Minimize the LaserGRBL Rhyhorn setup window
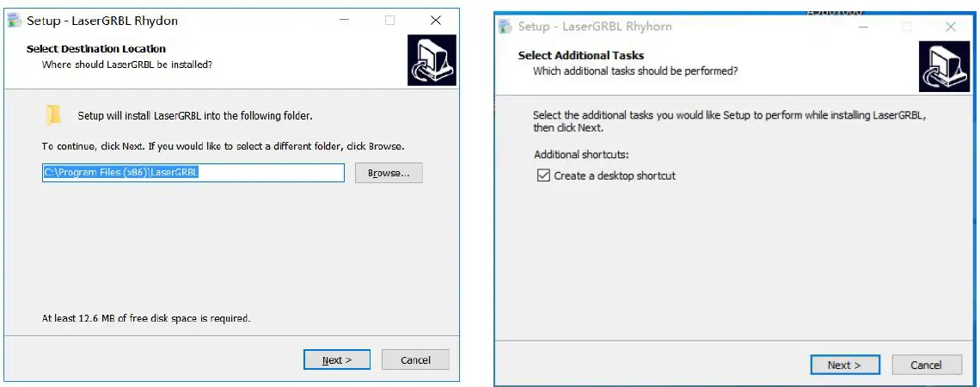Screen dimensions: 980x387 click(863, 27)
